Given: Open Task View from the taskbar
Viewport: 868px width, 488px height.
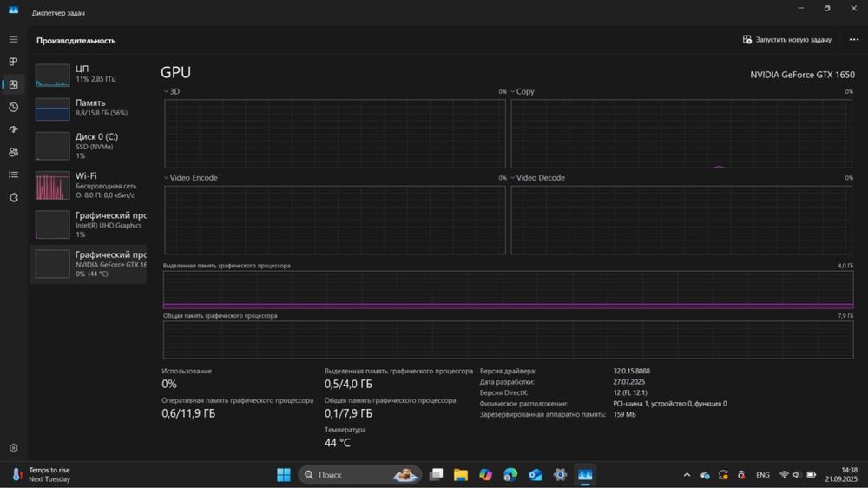Looking at the screenshot, I should click(x=437, y=475).
